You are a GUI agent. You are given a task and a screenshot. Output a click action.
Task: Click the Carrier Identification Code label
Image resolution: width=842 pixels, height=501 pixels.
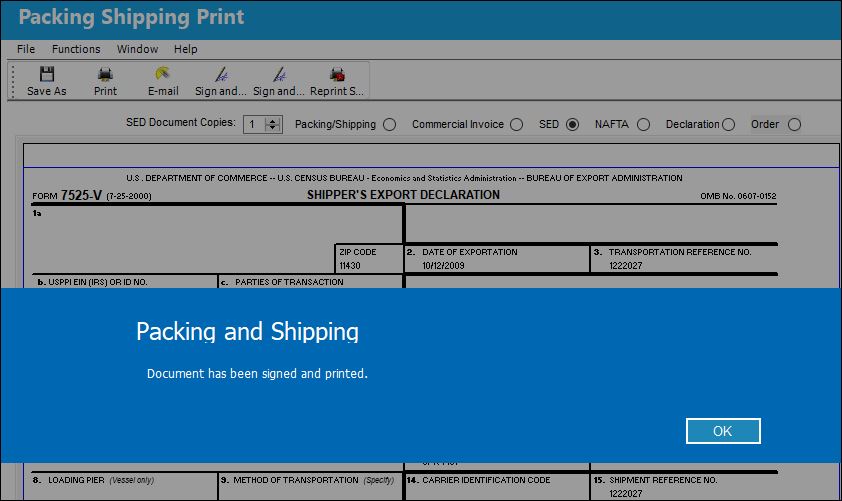[486, 480]
